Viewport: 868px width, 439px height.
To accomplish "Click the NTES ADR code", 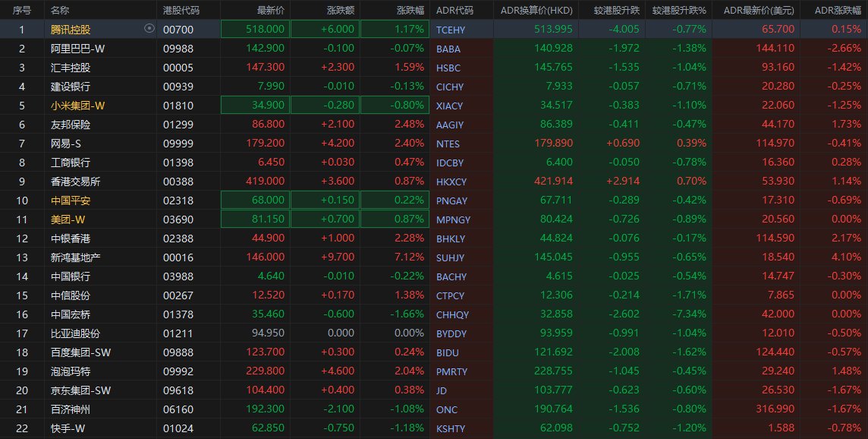I will [448, 144].
